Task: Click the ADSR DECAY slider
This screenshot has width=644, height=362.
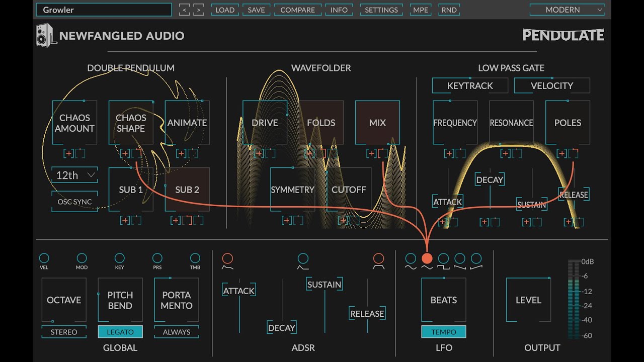Action: pyautogui.click(x=282, y=328)
